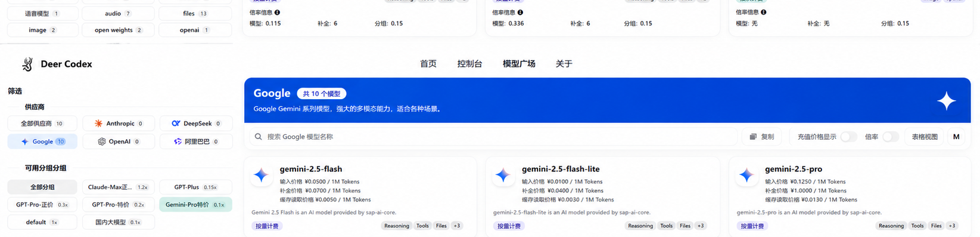The width and height of the screenshot is (980, 237).
Task: Click the search magnifier icon
Action: pos(259,137)
